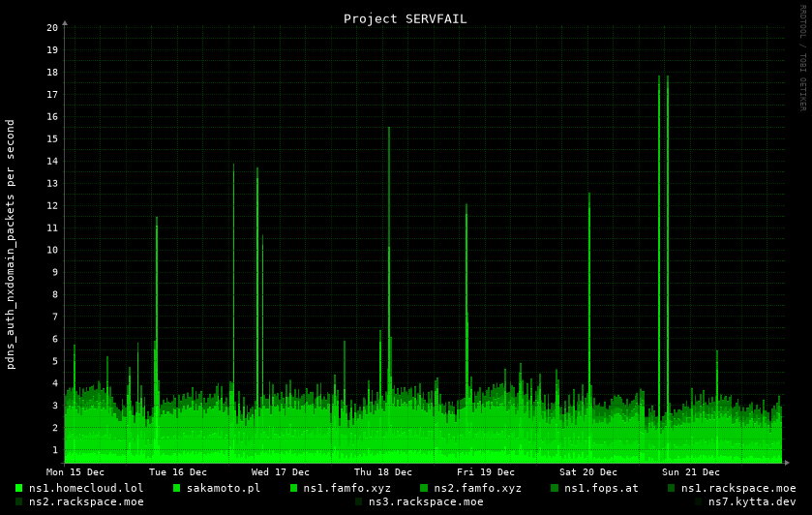Viewport: 812px width, 515px height.
Task: Click the ns7.kytta.dev legend label
Action: coord(752,501)
